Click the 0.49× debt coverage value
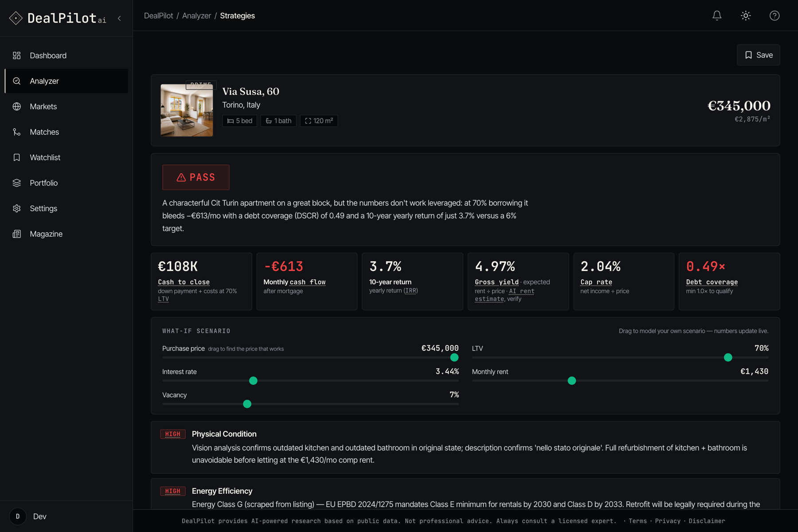 706,266
